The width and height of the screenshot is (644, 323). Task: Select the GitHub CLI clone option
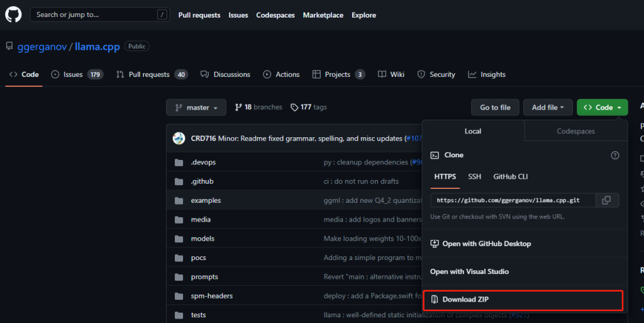511,177
